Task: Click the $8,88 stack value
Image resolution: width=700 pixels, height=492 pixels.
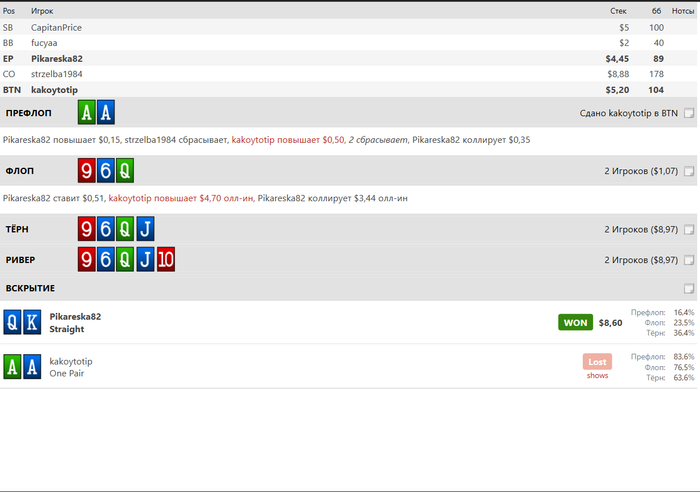Action: (x=618, y=74)
